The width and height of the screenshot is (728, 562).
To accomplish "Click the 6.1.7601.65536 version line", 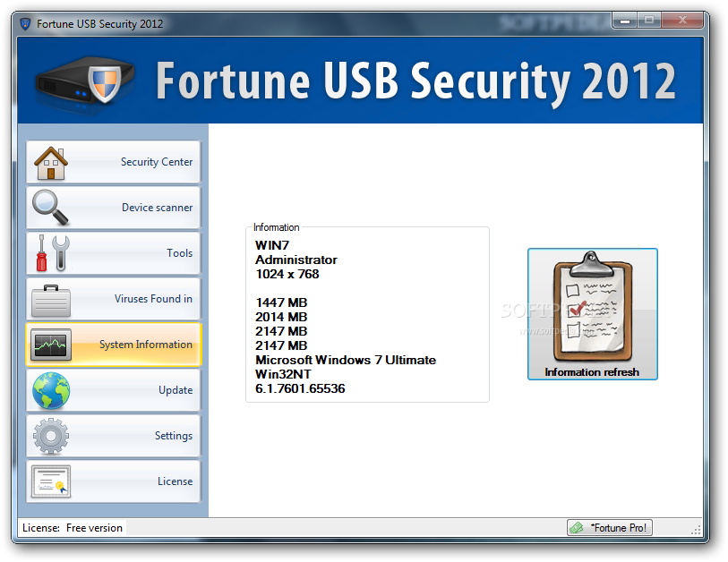I will (300, 388).
